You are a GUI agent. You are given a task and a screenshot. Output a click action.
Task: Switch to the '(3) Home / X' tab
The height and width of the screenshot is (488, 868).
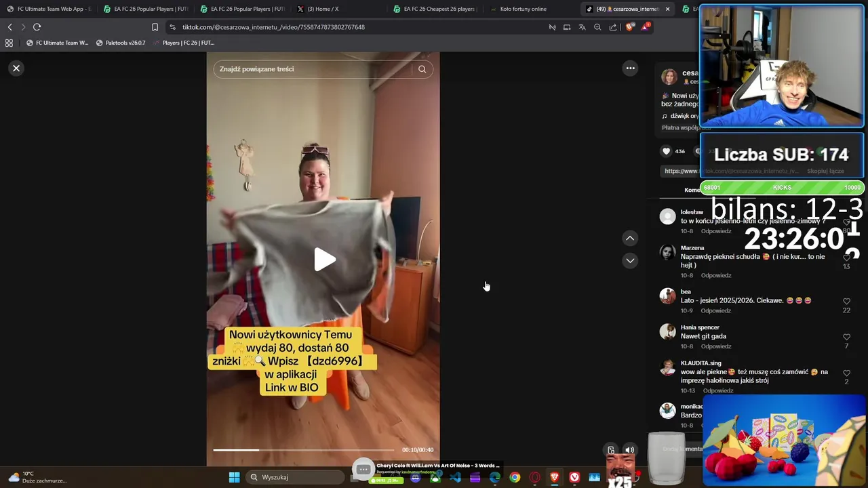339,9
